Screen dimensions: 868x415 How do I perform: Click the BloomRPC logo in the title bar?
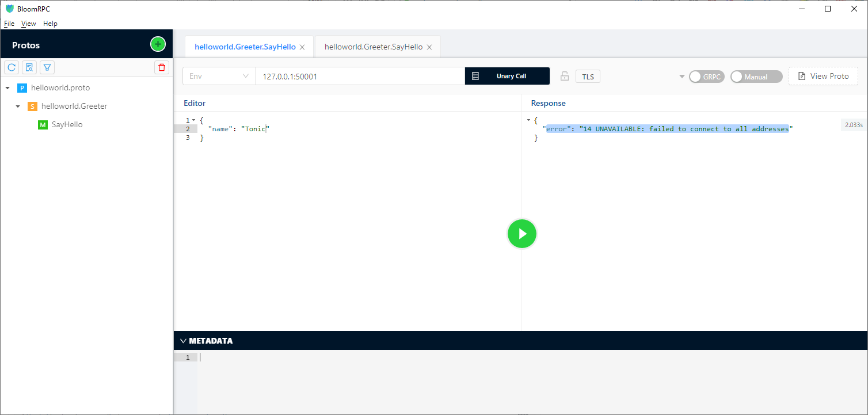9,9
